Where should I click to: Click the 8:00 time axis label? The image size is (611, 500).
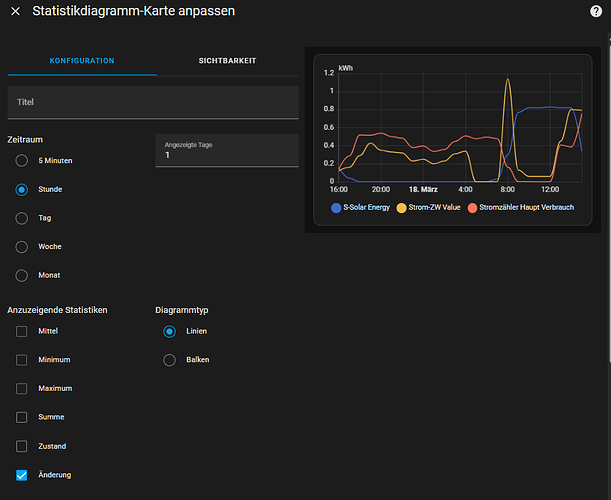pos(507,189)
